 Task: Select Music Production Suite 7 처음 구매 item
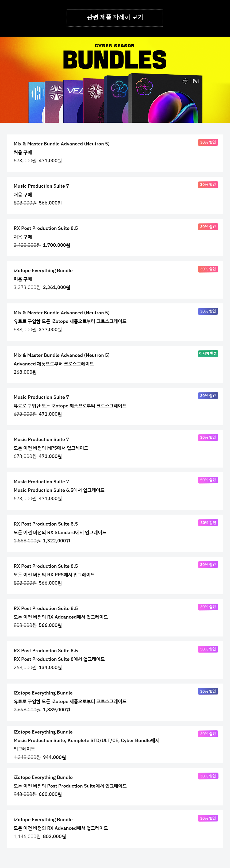click(115, 195)
